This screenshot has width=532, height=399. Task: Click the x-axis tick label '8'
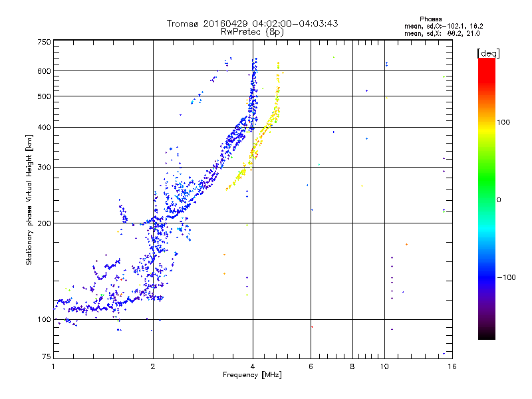pyautogui.click(x=352, y=366)
